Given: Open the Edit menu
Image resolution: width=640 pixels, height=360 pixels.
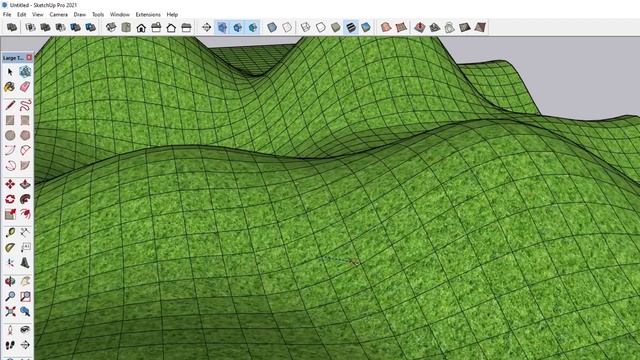Looking at the screenshot, I should tap(22, 14).
